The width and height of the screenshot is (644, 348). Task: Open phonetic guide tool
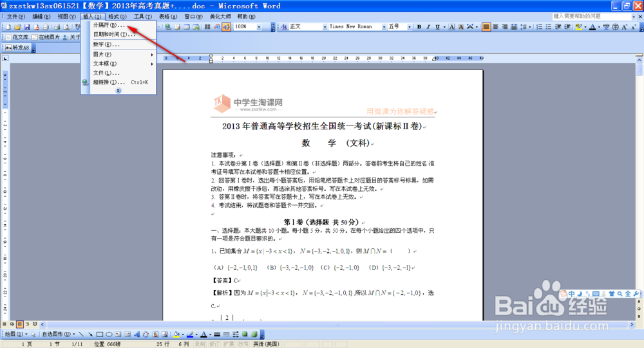coord(606,26)
